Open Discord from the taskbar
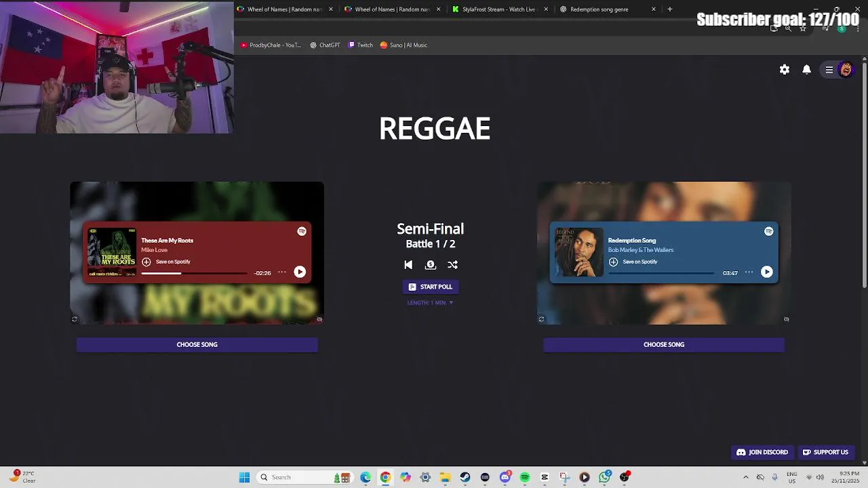The image size is (868, 488). [x=505, y=477]
